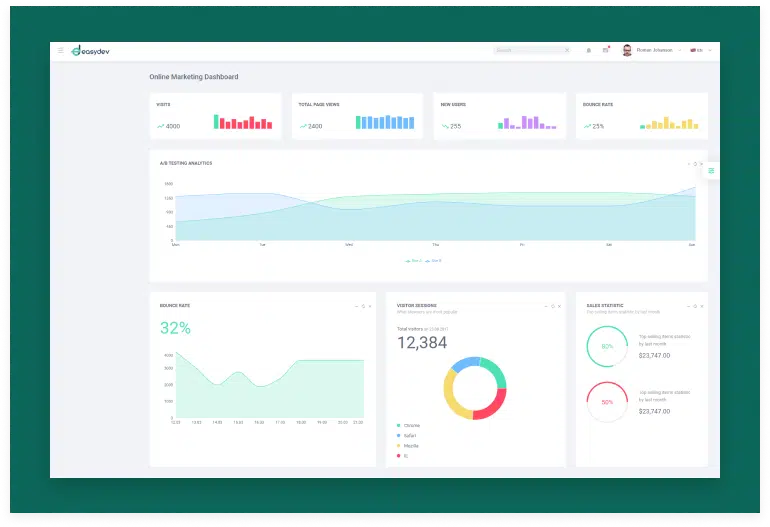This screenshot has height=527, width=770.
Task: Click the Total Page Views trend arrow
Action: (303, 126)
